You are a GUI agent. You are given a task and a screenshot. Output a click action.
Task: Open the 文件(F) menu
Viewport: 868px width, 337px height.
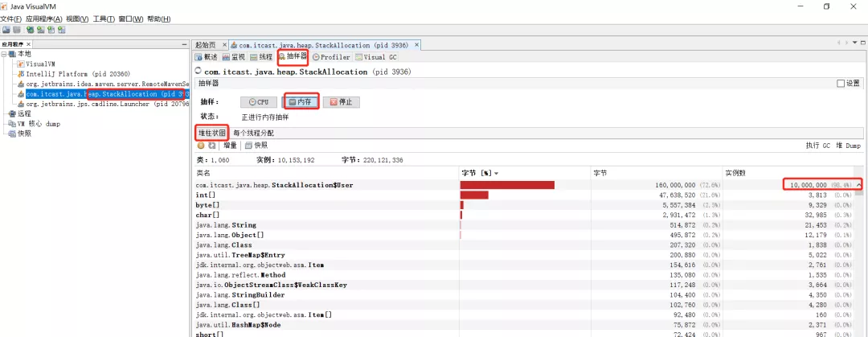[11, 18]
